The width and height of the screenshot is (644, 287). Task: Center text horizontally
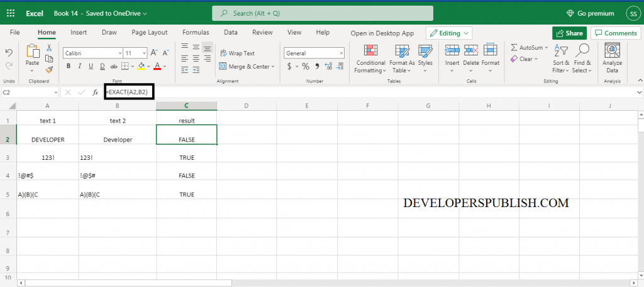(x=196, y=59)
